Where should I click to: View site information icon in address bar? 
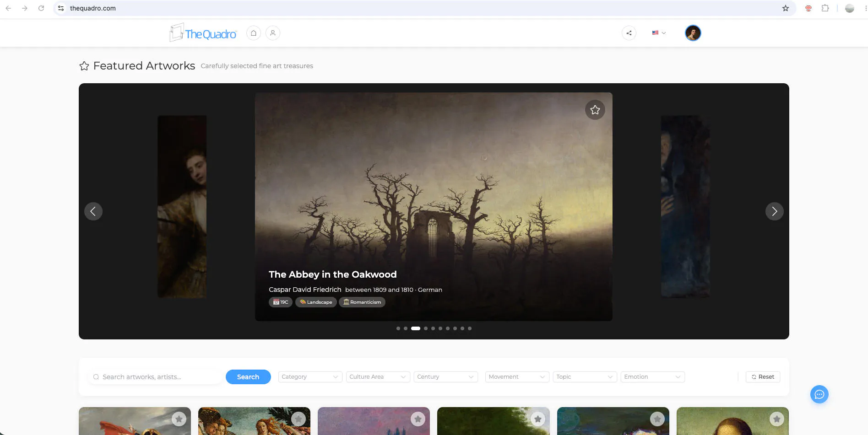(61, 8)
